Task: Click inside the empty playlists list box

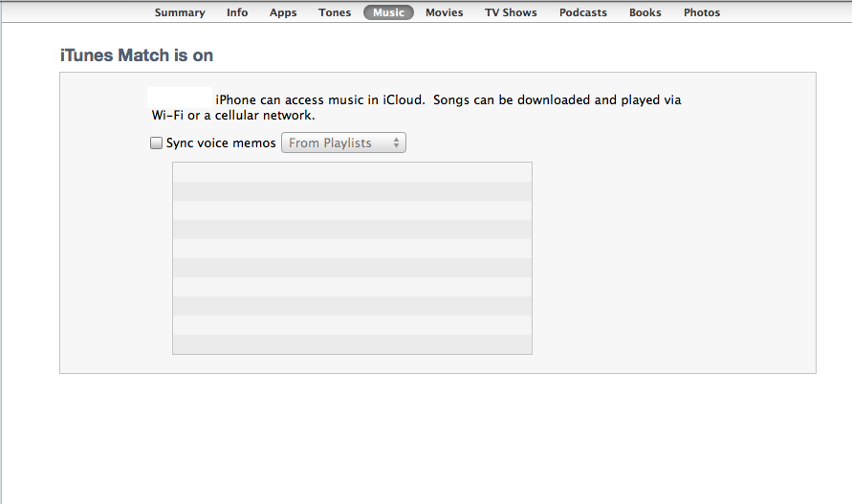Action: pyautogui.click(x=352, y=258)
